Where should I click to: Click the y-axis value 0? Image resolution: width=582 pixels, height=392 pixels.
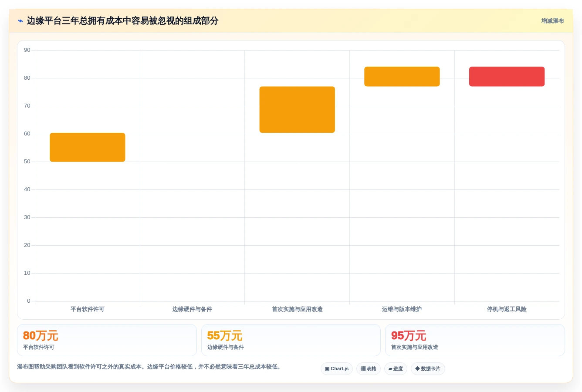click(29, 301)
